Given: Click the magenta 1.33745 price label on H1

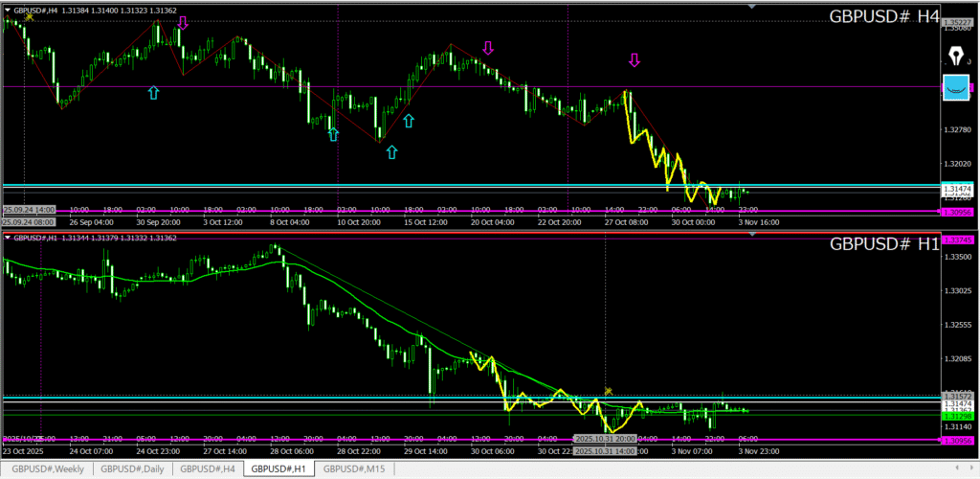Looking at the screenshot, I should pyautogui.click(x=957, y=239).
